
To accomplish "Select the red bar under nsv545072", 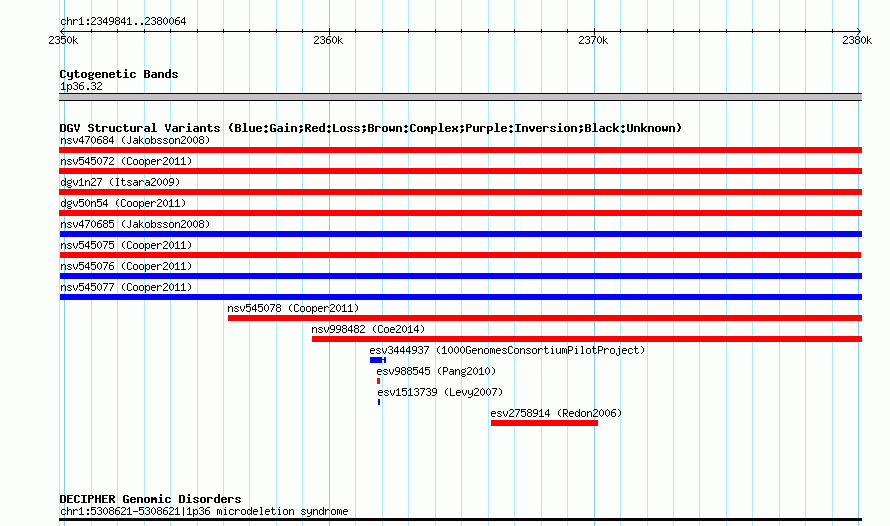I will pyautogui.click(x=460, y=171).
